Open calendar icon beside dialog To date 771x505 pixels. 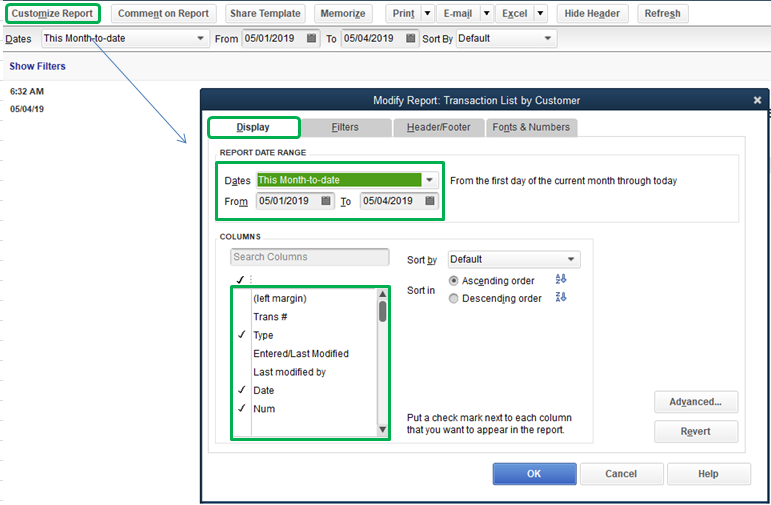click(x=430, y=201)
